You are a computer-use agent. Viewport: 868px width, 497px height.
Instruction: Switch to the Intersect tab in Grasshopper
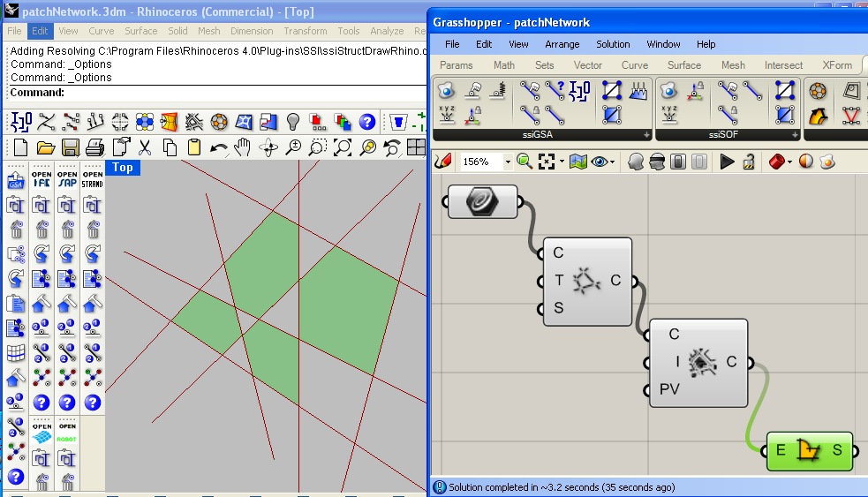coord(783,65)
